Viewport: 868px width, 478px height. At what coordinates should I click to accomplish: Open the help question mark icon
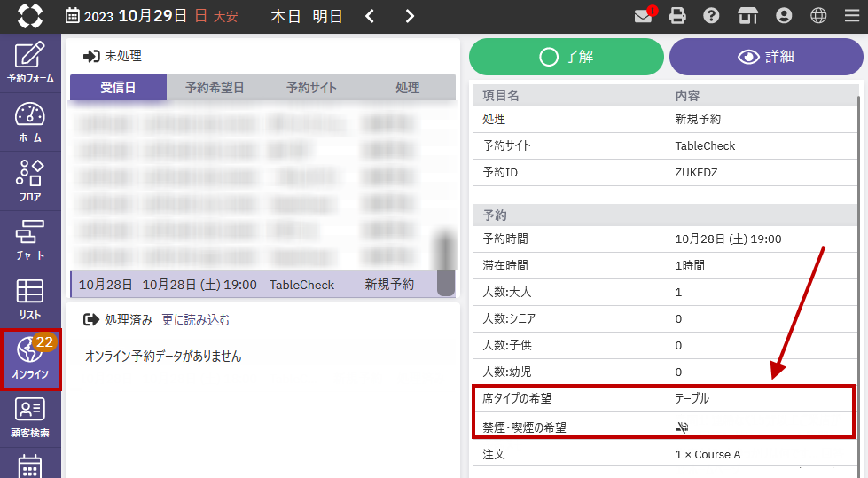point(711,16)
